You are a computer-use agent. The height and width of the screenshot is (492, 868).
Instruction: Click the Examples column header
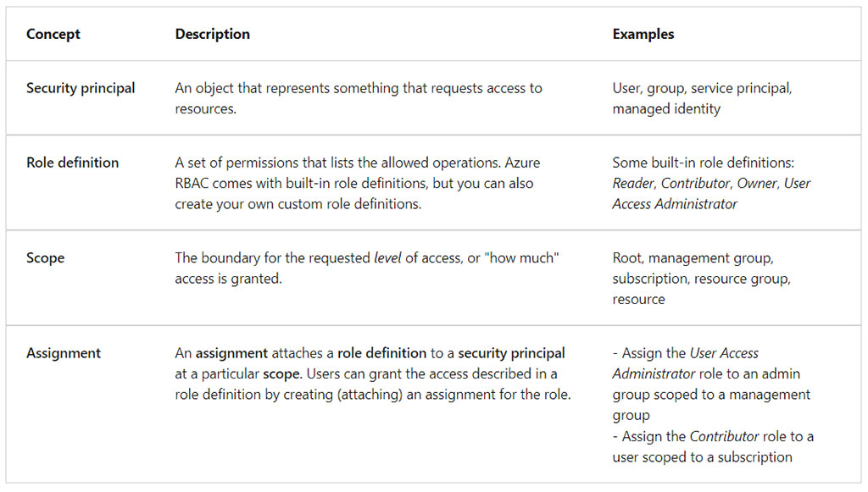point(643,35)
